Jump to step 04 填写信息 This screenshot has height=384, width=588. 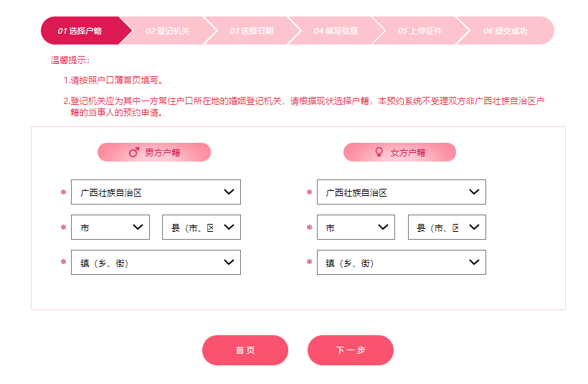click(x=336, y=31)
